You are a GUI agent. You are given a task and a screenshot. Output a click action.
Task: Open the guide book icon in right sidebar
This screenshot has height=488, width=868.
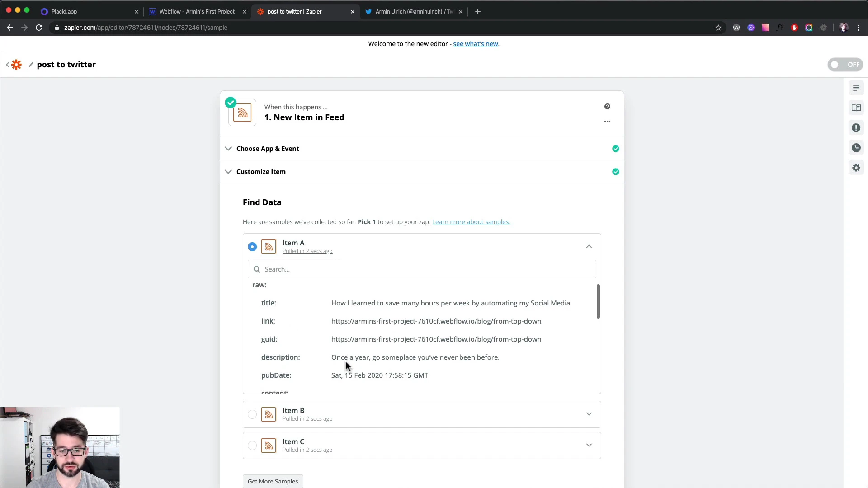(856, 108)
